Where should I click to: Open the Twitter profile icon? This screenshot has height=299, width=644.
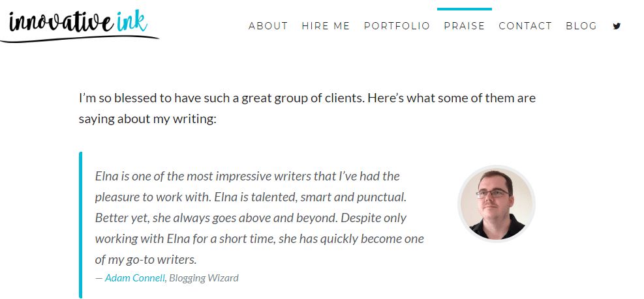617,26
